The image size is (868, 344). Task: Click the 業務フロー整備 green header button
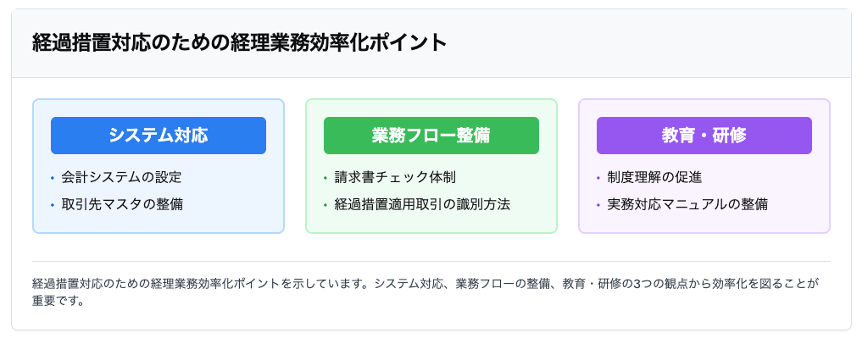(x=431, y=136)
